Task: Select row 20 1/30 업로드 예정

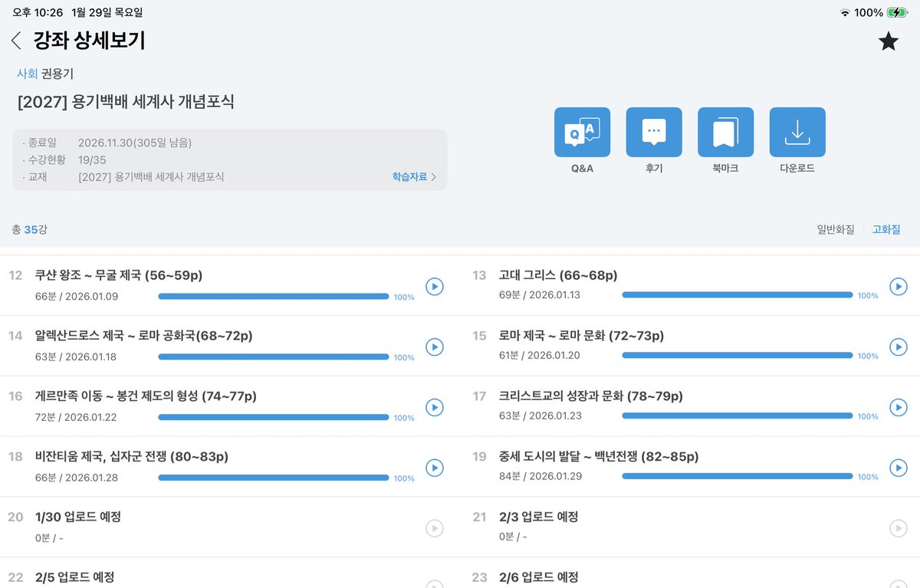Action: [230, 527]
